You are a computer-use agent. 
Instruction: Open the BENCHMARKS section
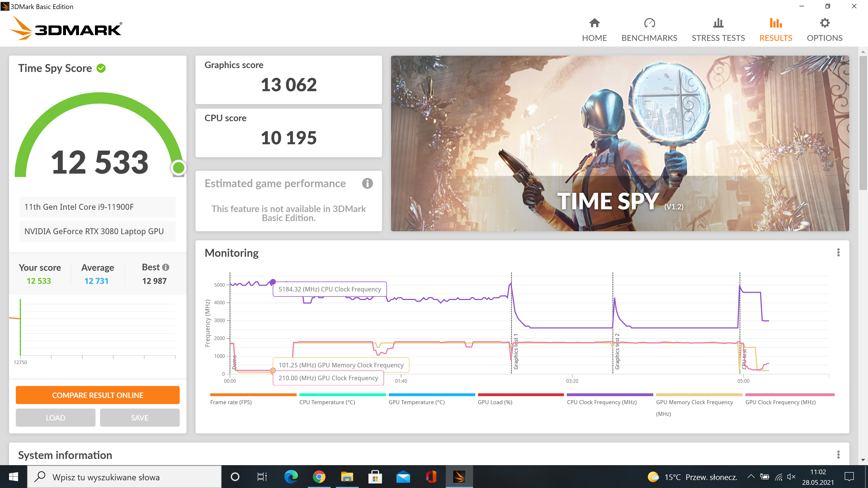click(649, 30)
